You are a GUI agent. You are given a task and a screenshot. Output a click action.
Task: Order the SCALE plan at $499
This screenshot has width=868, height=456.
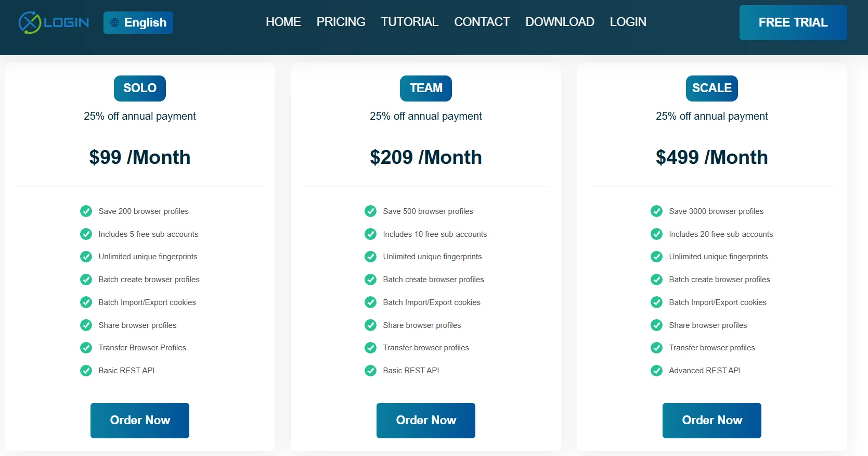coord(712,421)
